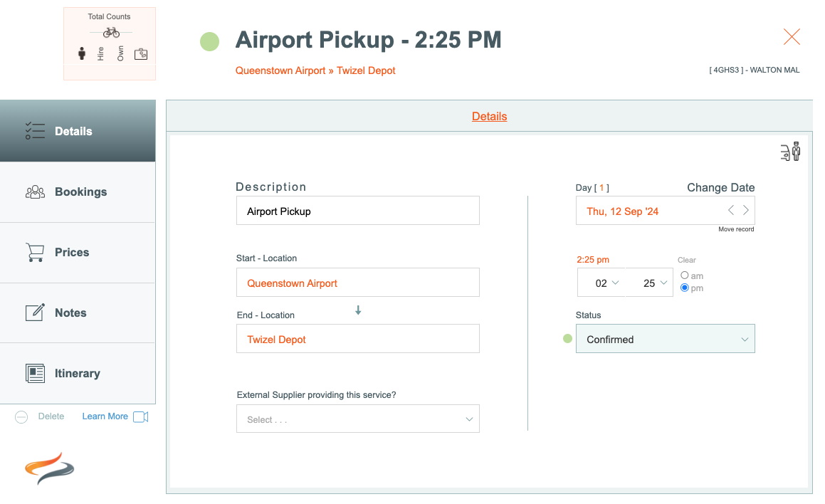
Task: Click the Learn More video camera icon
Action: (140, 416)
